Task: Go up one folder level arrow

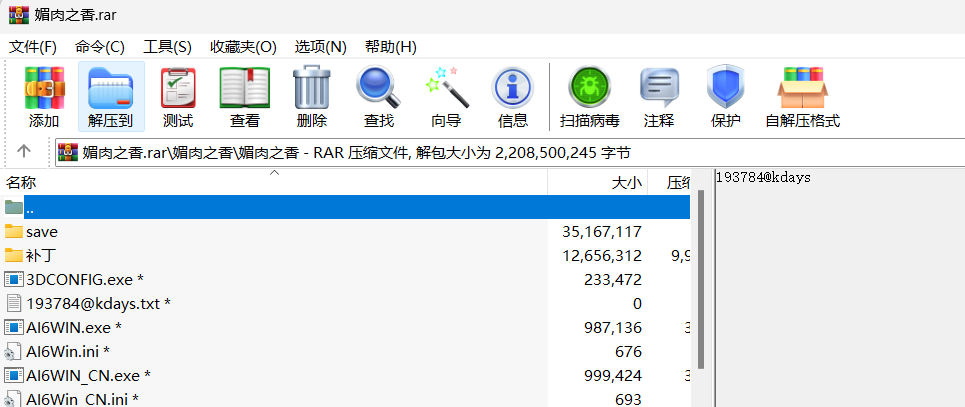Action: (x=25, y=151)
